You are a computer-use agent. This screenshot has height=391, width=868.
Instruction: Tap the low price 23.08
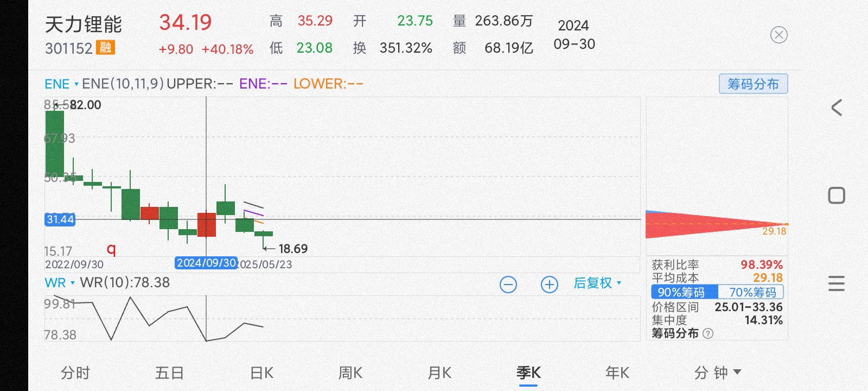tap(314, 48)
